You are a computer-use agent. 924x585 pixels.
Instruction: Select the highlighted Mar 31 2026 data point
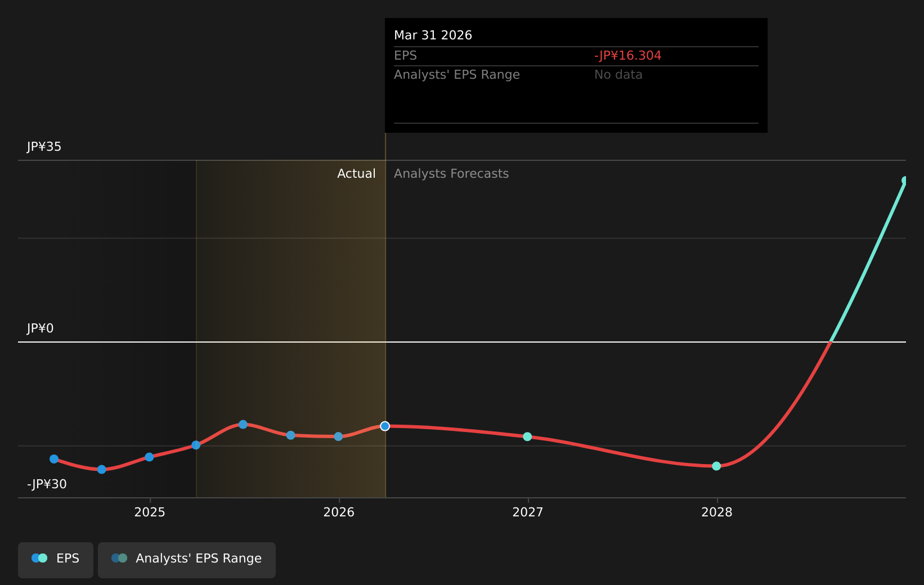[385, 426]
